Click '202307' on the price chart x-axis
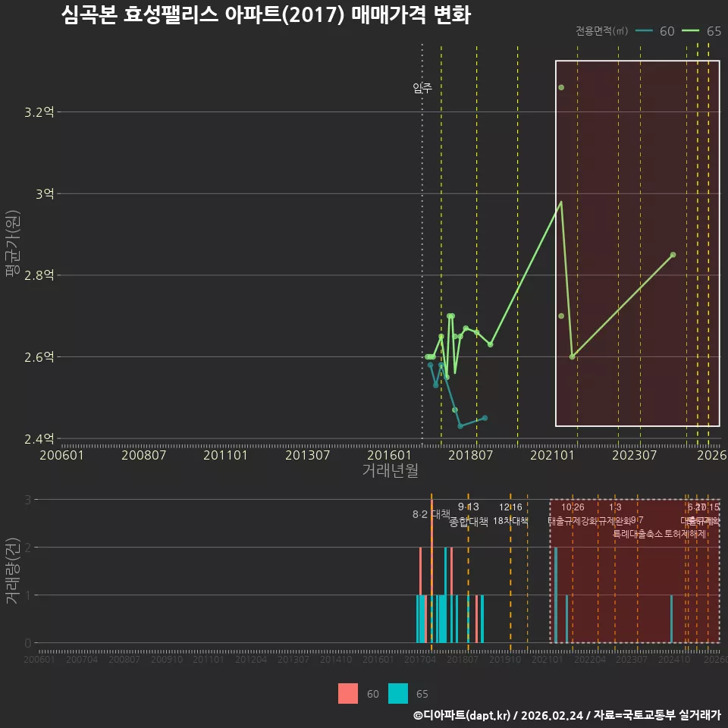This screenshot has height=728, width=728. [634, 455]
